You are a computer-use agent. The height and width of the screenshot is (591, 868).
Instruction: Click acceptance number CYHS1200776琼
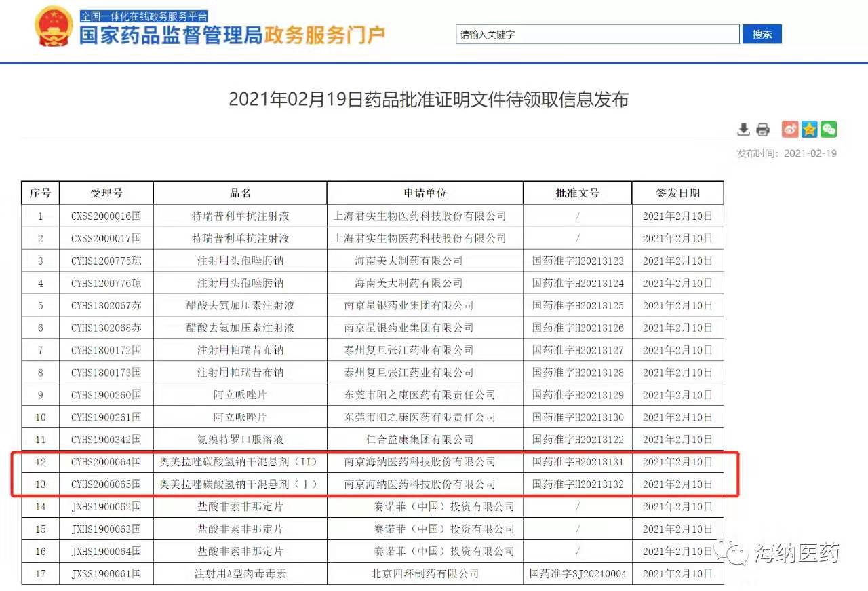coord(106,284)
